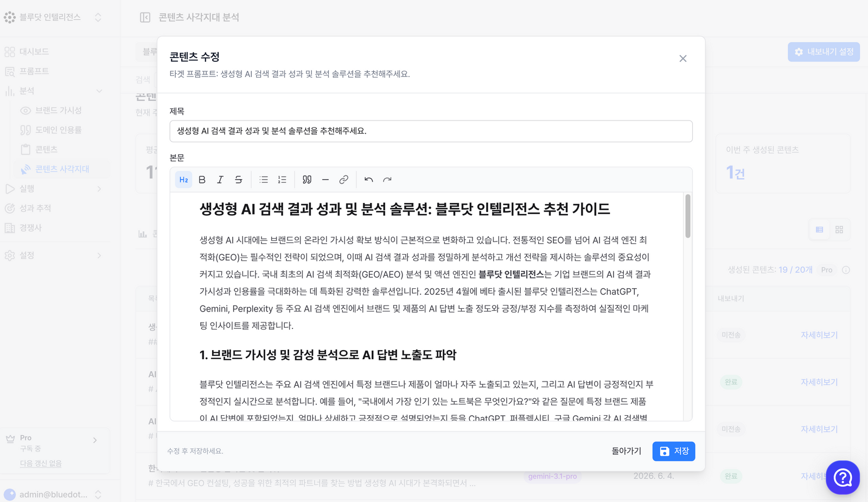Open 대시보드 in the sidebar
Viewport: 868px width, 502px height.
click(x=34, y=52)
